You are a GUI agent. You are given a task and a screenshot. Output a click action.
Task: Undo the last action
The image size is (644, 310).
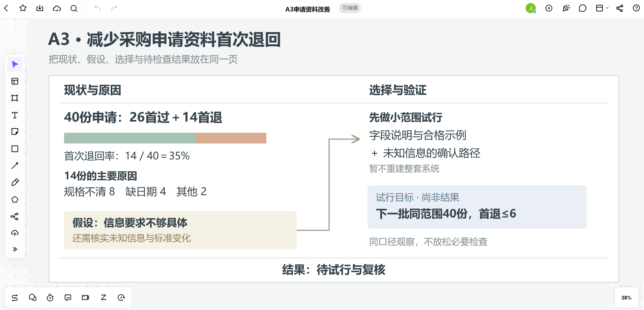[x=97, y=8]
